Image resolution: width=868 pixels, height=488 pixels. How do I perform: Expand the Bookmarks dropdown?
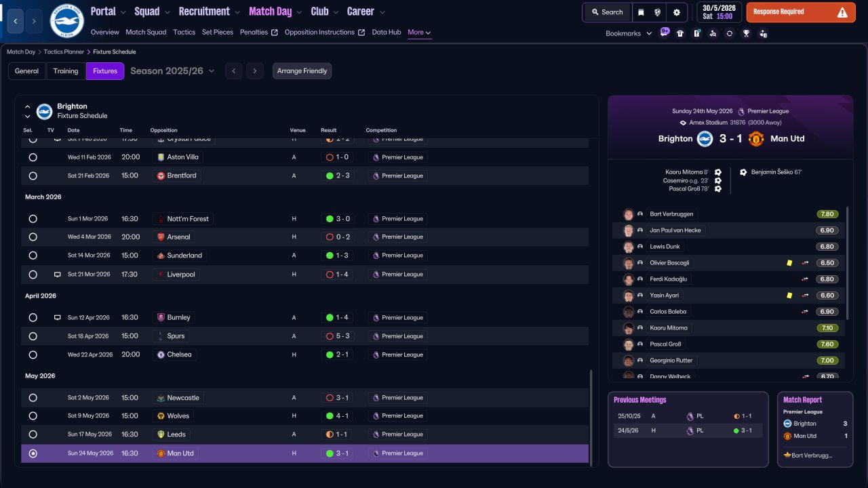point(629,33)
